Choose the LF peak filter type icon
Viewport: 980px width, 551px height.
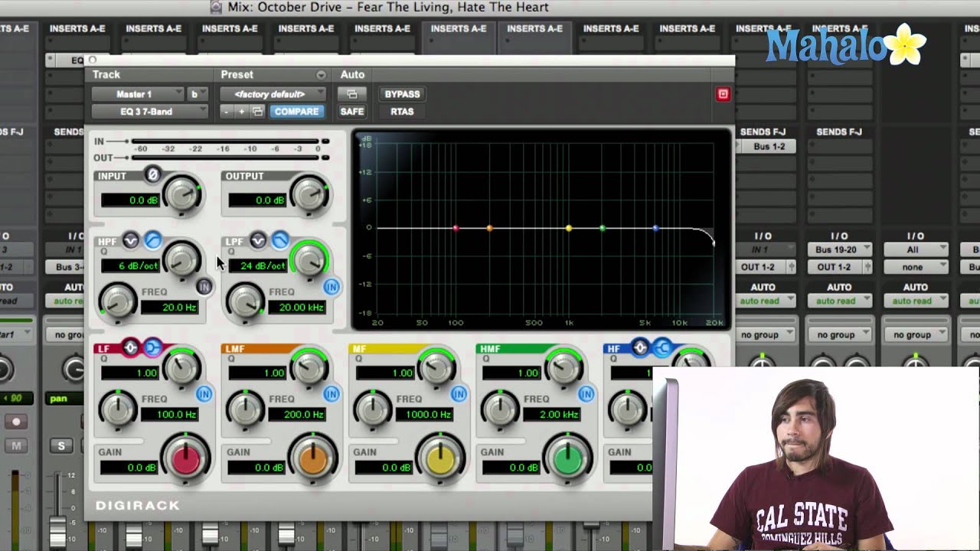131,348
